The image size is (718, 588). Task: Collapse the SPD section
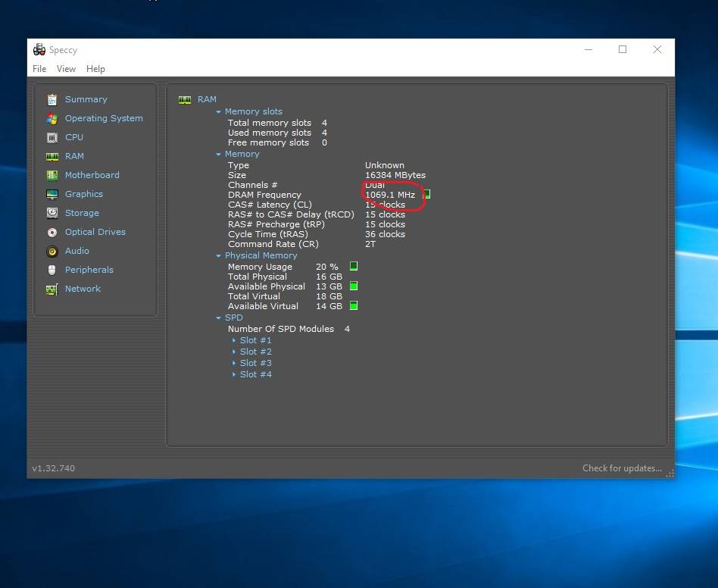(218, 317)
